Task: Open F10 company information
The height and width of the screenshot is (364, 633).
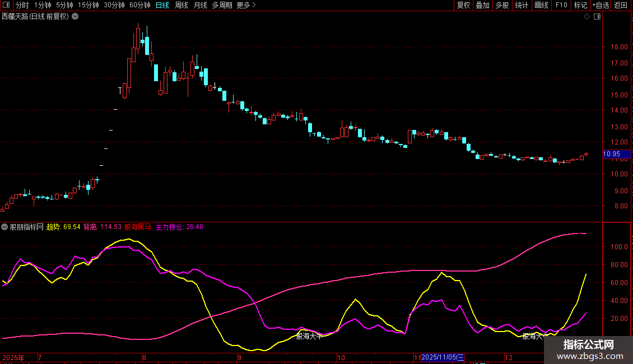Action: 561,5
